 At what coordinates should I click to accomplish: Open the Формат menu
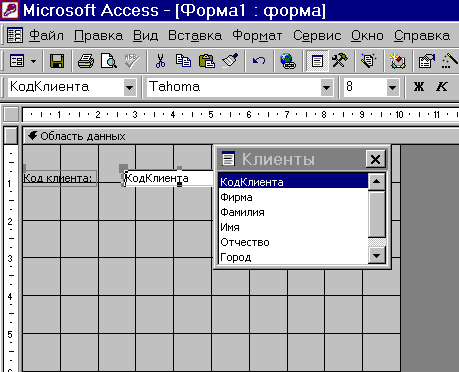click(257, 35)
